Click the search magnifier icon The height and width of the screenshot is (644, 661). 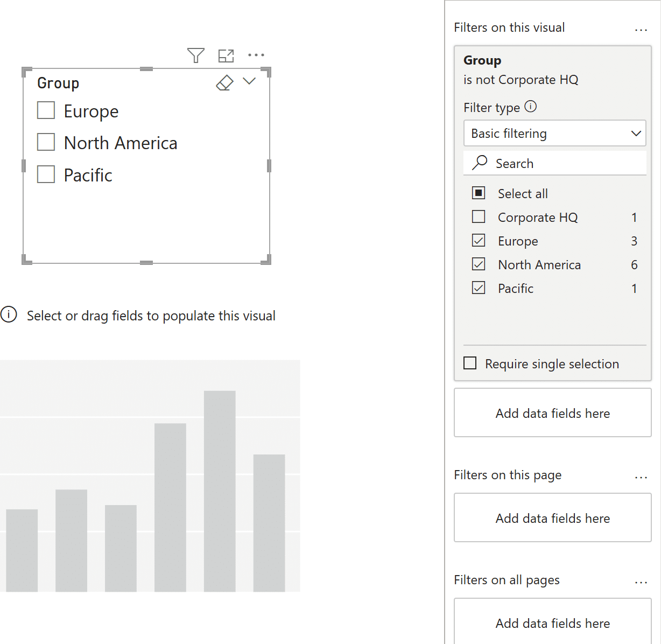pos(480,163)
